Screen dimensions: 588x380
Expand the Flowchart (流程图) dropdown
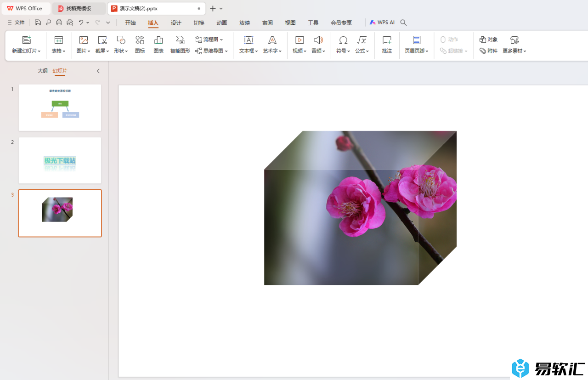(221, 40)
